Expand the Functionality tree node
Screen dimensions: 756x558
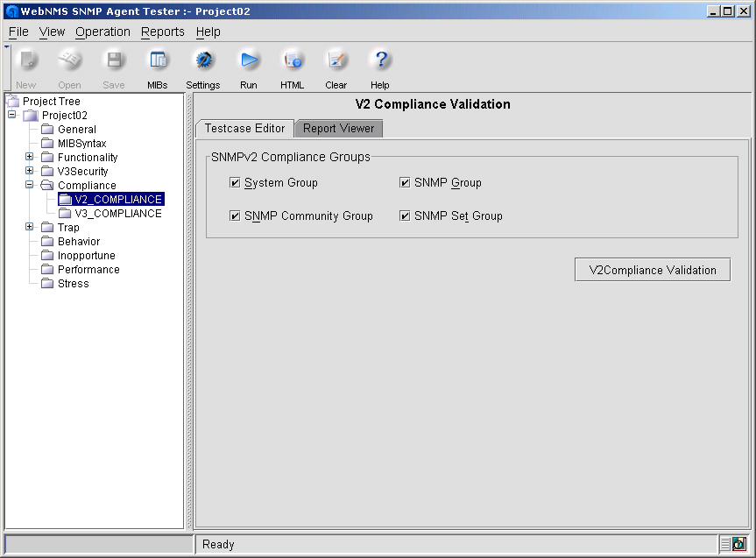click(x=30, y=157)
